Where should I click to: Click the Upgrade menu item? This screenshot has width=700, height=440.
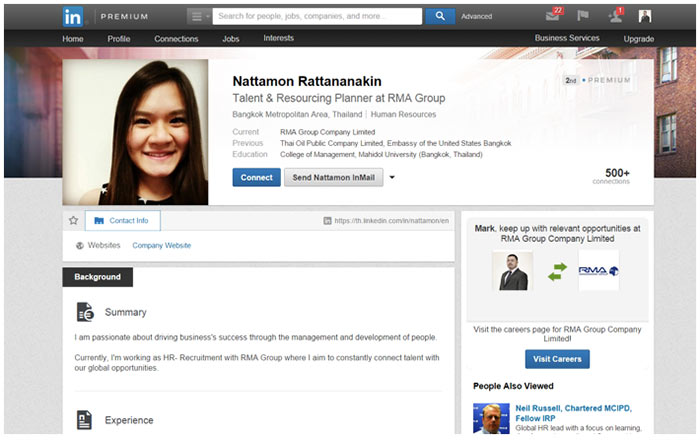tap(638, 39)
